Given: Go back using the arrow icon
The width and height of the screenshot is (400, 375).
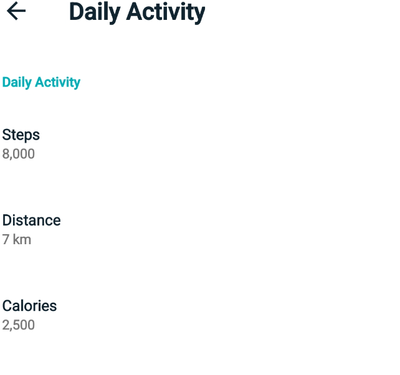Looking at the screenshot, I should (16, 11).
